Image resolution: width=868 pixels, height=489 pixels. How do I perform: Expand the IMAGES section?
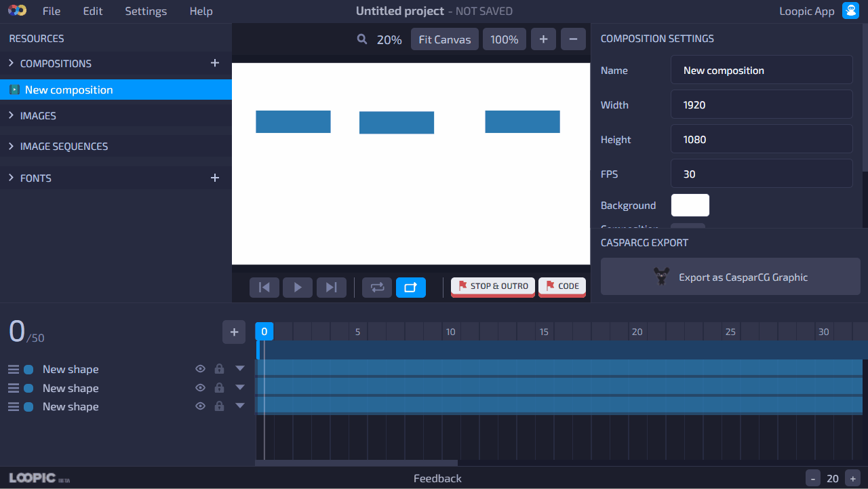tap(11, 115)
